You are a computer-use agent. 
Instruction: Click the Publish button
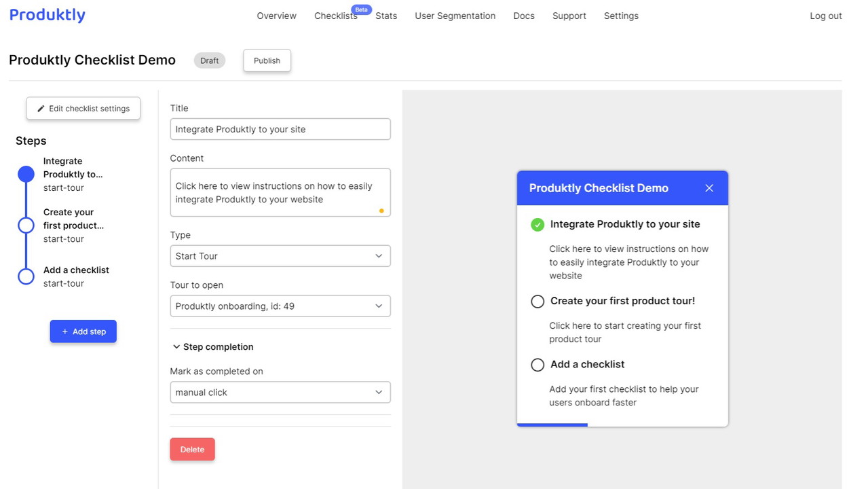[267, 60]
